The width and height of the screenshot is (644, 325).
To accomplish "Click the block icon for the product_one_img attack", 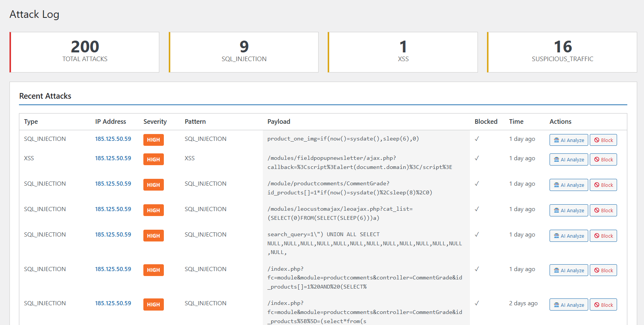I will (597, 140).
